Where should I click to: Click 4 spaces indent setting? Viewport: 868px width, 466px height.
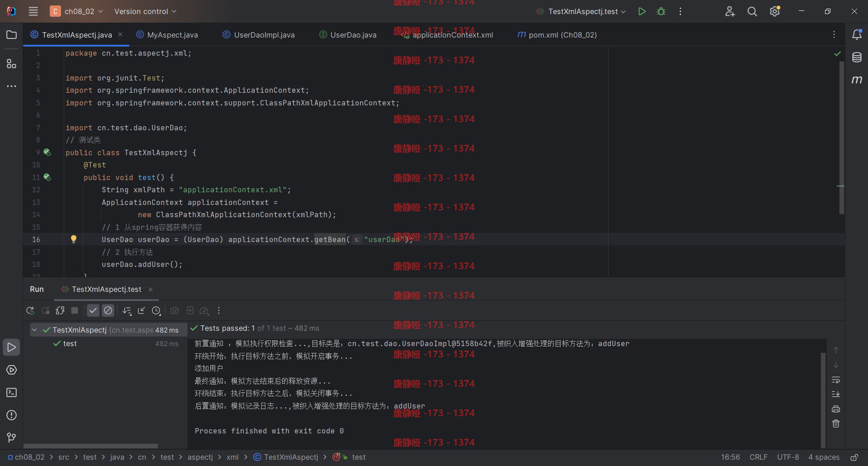coord(824,457)
